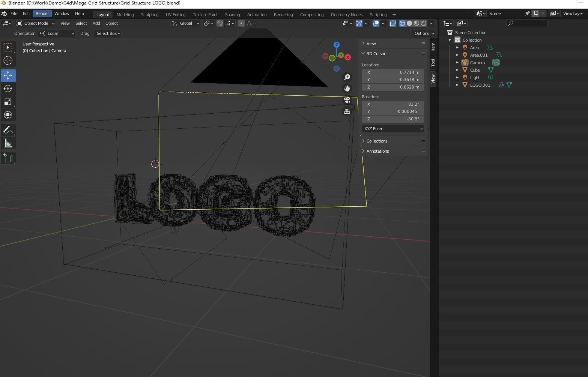This screenshot has height=377, width=588.
Task: Open the File menu
Action: tap(14, 14)
